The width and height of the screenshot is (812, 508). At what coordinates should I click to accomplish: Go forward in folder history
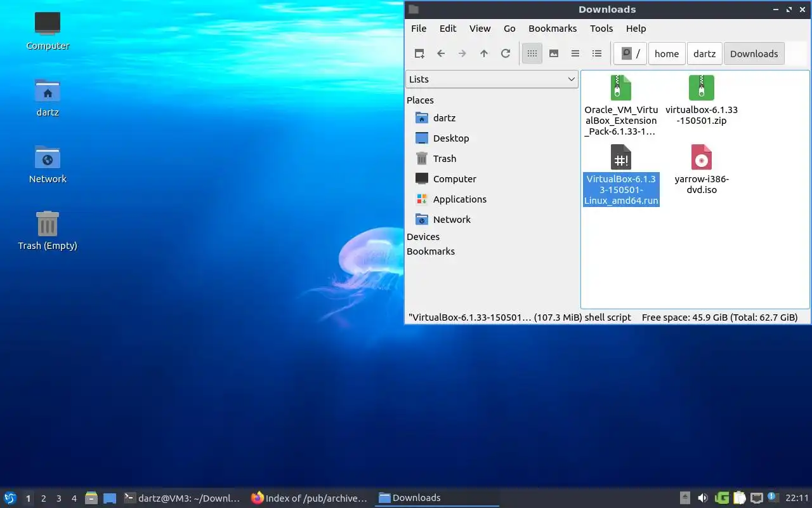pyautogui.click(x=462, y=54)
